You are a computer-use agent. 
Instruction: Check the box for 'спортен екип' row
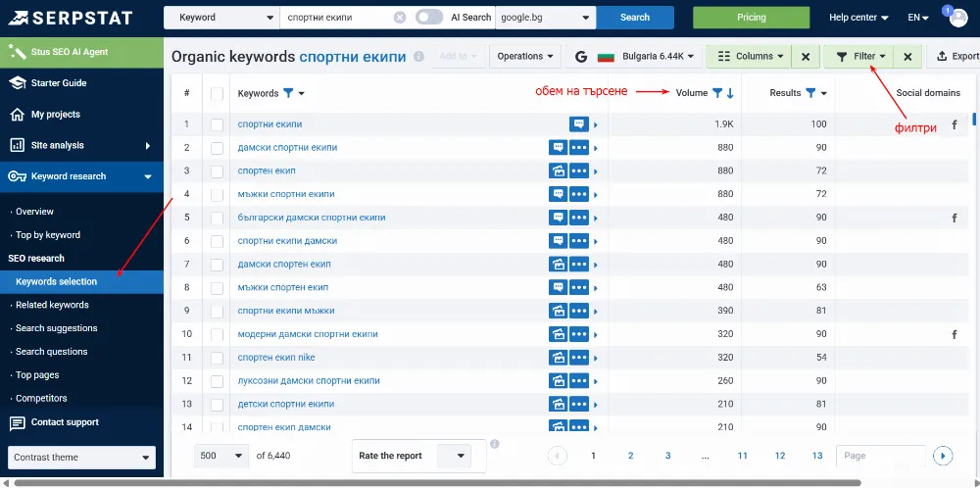217,171
